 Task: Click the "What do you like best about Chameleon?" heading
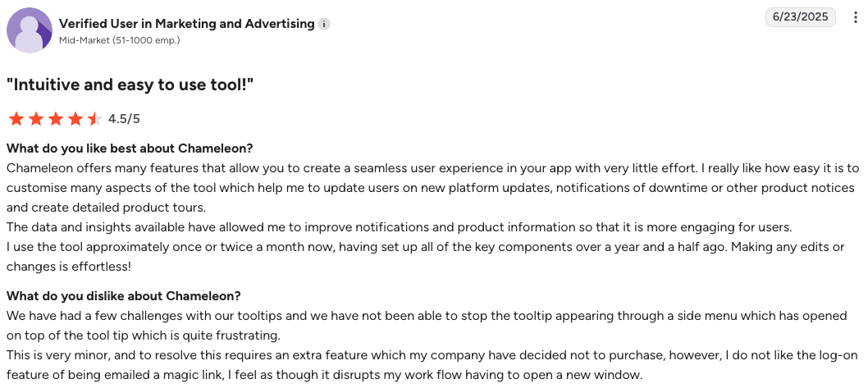130,148
